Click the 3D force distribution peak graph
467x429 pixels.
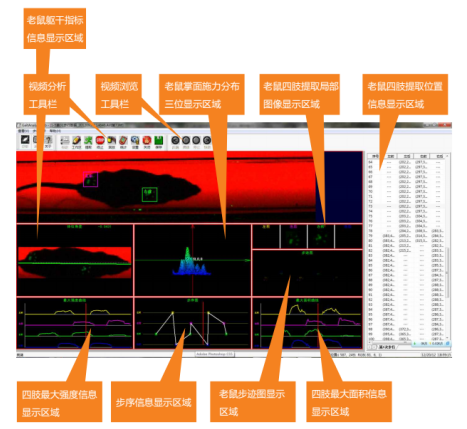coord(191,262)
